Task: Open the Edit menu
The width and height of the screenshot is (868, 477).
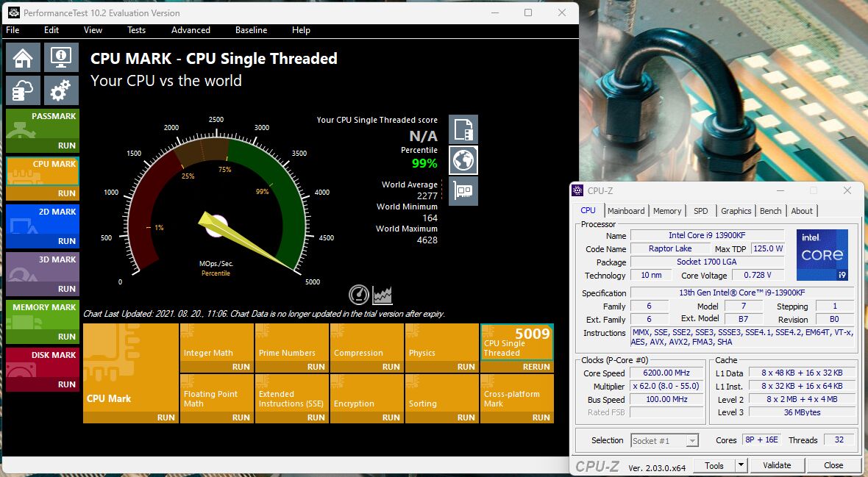Action: [x=51, y=30]
